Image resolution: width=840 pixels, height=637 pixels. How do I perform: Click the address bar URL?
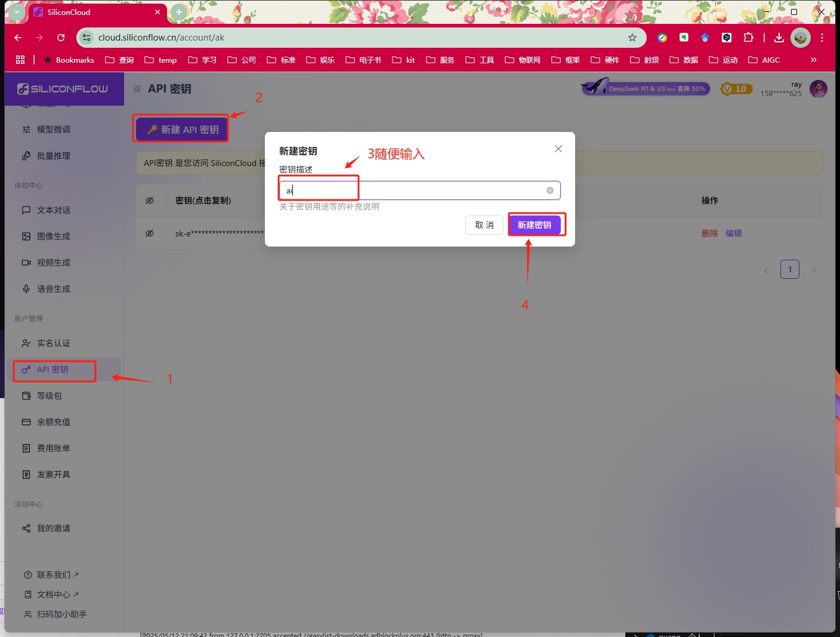point(161,38)
